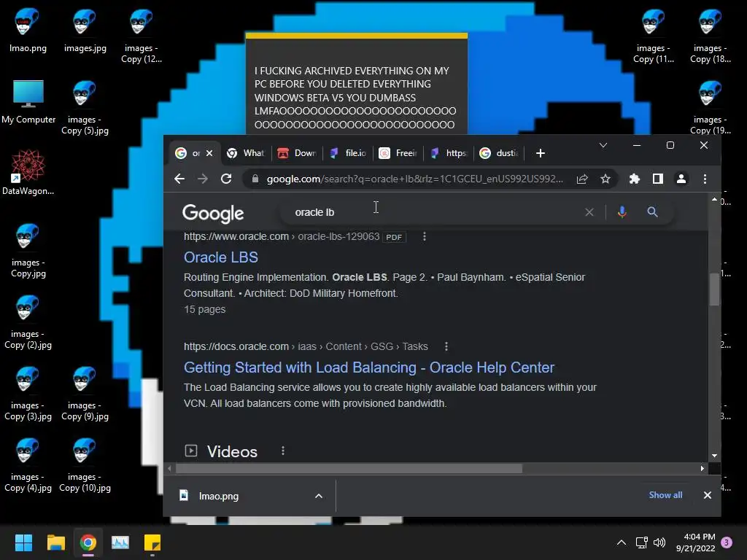Open the Oracle LBS search result
This screenshot has width=747, height=560.
[x=221, y=257]
